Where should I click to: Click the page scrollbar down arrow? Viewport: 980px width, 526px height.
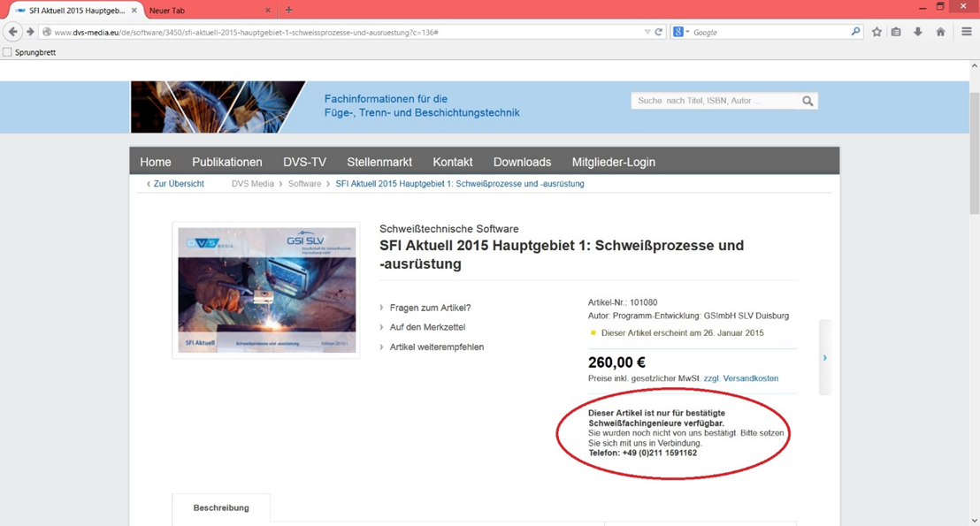(974, 521)
